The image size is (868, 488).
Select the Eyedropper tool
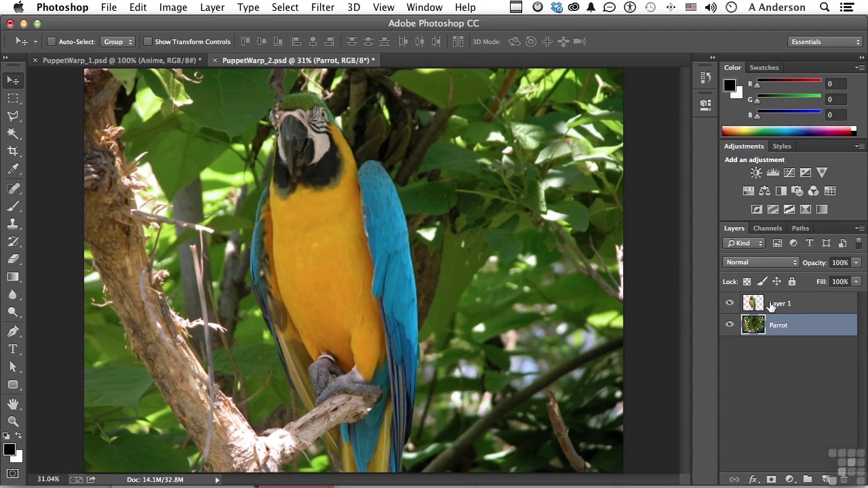click(13, 169)
